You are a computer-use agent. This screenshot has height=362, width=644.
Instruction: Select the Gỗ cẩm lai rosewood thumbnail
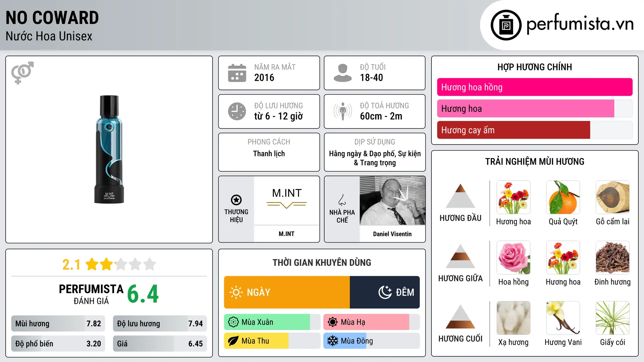[613, 197]
